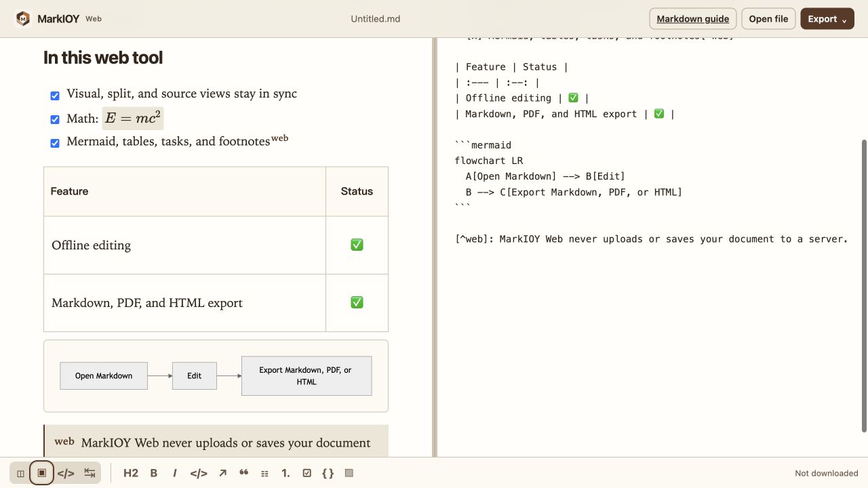Image resolution: width=868 pixels, height=488 pixels.
Task: Click the 'Open Markdown' flowchart node
Action: coord(104,375)
